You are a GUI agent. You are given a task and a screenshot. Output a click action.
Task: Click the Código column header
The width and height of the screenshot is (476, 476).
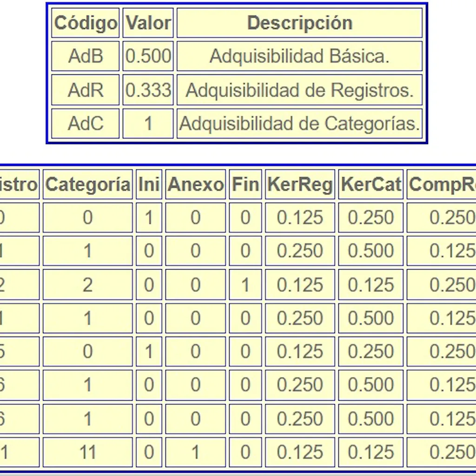tap(86, 23)
